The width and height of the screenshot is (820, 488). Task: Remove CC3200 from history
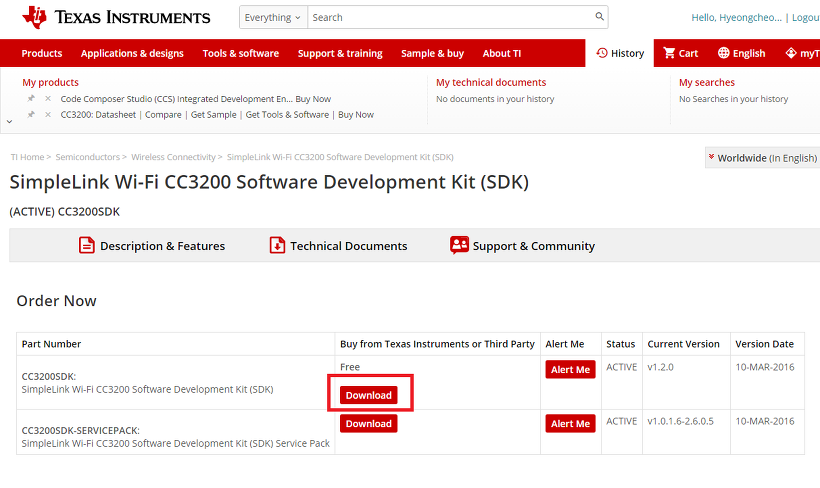click(48, 114)
